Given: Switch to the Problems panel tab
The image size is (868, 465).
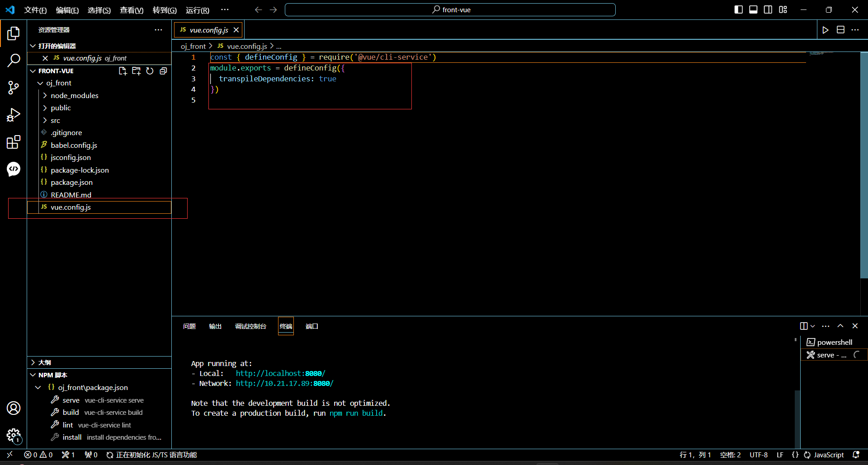Looking at the screenshot, I should [x=189, y=326].
